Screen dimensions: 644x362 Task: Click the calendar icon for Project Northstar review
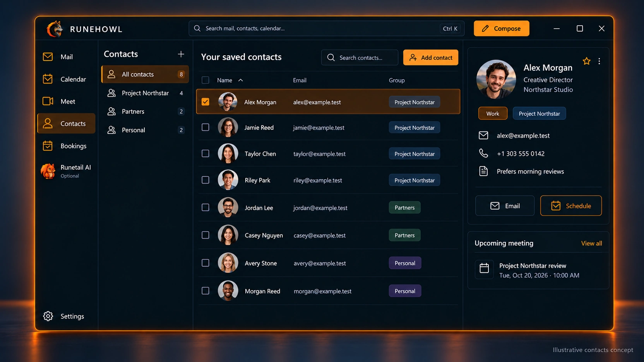click(x=484, y=268)
